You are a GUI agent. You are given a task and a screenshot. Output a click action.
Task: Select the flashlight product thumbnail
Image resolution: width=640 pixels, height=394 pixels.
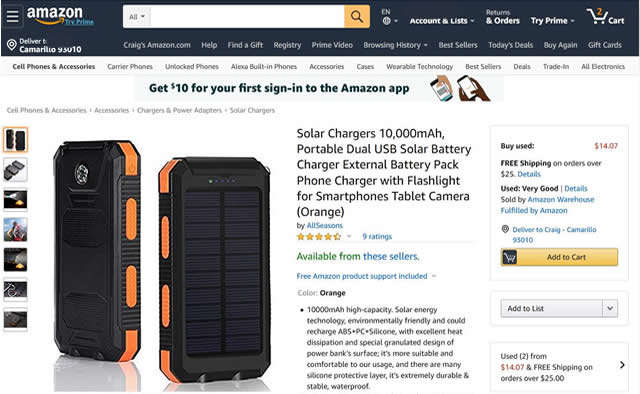coord(16,200)
